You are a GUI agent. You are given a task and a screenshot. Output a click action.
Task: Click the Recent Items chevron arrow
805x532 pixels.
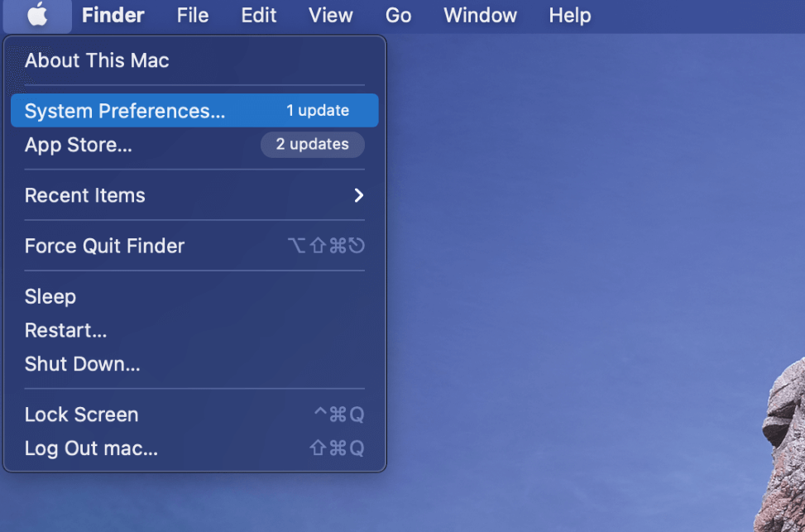(x=359, y=195)
